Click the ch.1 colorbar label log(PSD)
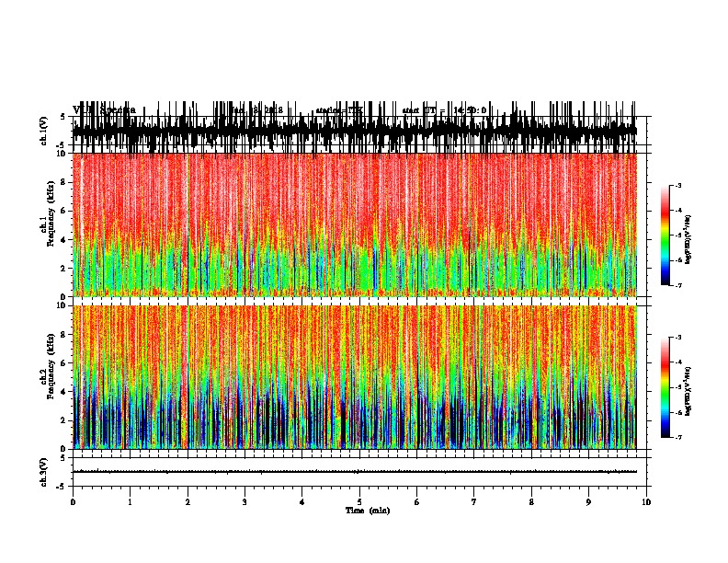 [x=688, y=240]
